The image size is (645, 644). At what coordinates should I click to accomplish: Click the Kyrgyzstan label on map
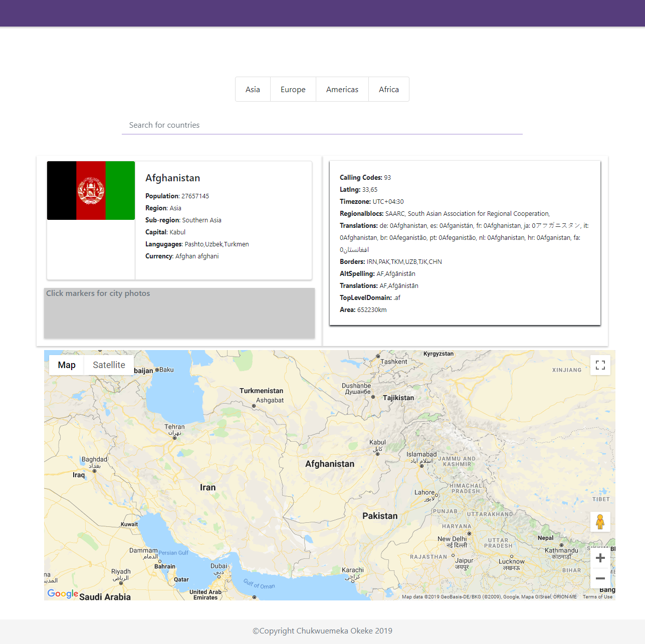coord(439,354)
